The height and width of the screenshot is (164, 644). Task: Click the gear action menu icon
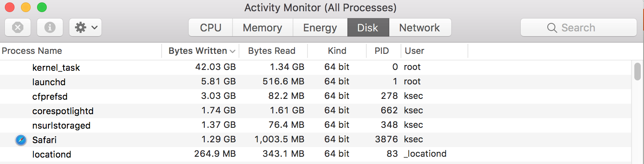81,27
